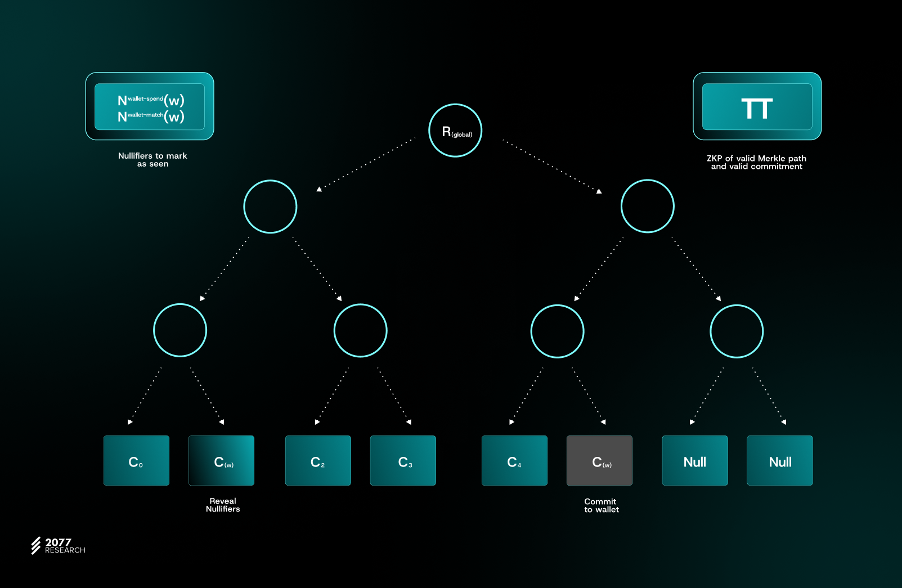Screen dimensions: 902x588
Task: Click the circle node above the two Null boxes
Action: (737, 331)
